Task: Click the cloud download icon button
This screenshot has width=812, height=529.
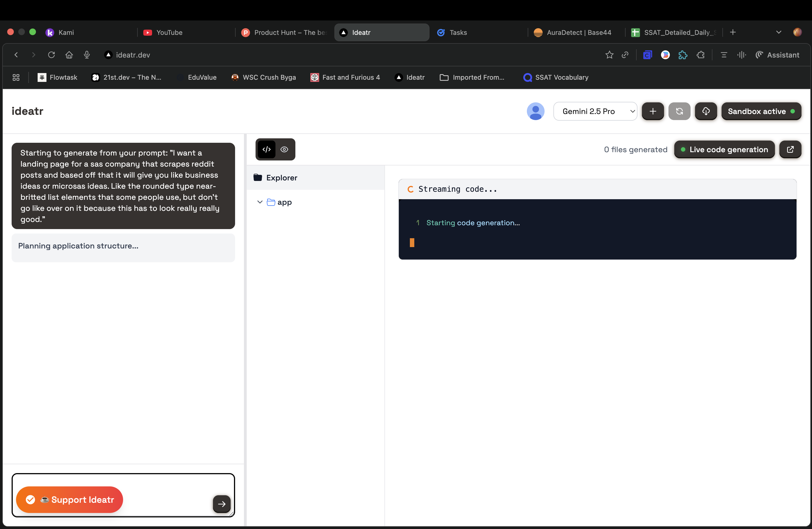Action: (x=706, y=111)
